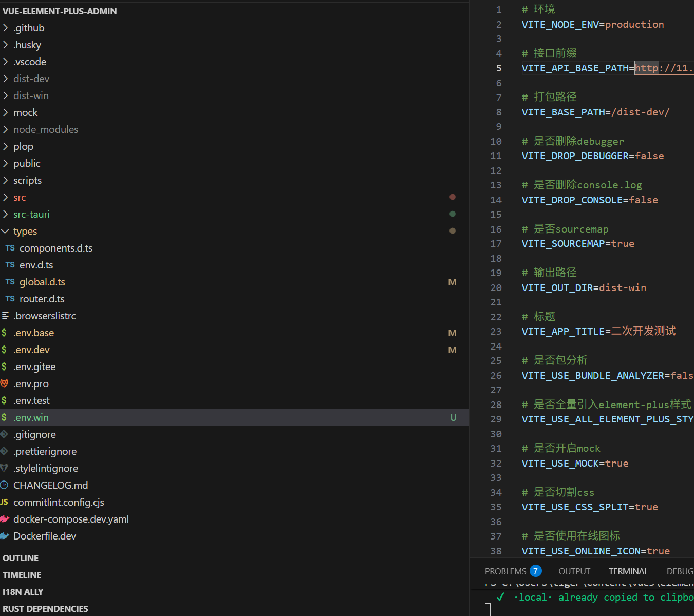Click the VITE_BASE_PATH=/dist-dev/ line
Viewport: 694px width, 616px height.
pyautogui.click(x=596, y=112)
